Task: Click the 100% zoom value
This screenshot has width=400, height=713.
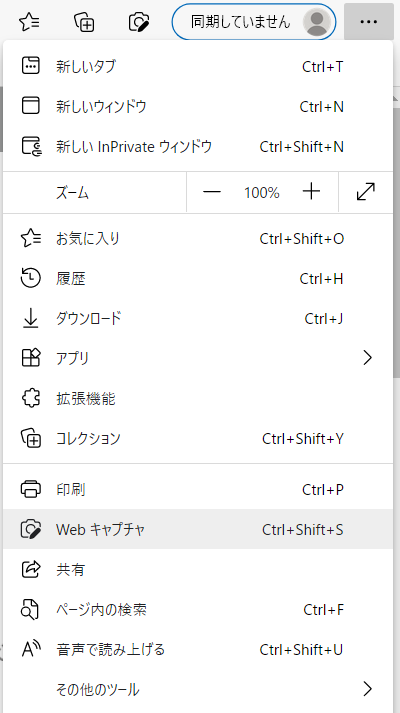Action: 261,193
